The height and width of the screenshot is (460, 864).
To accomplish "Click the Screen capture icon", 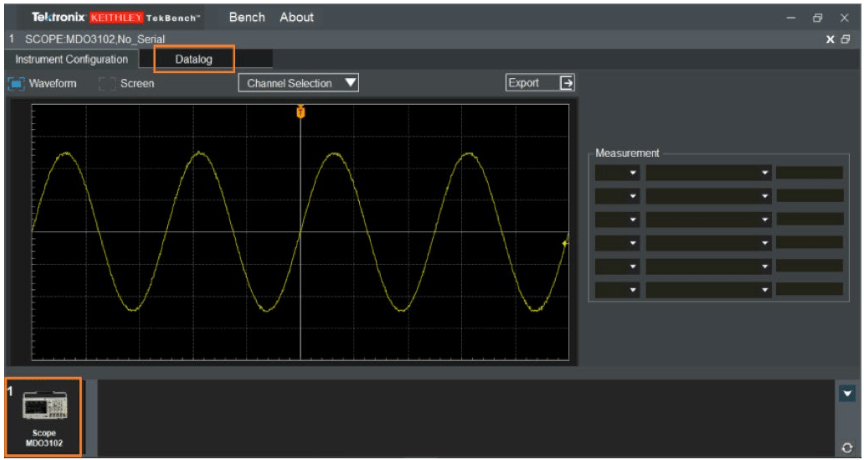I will click(x=106, y=84).
